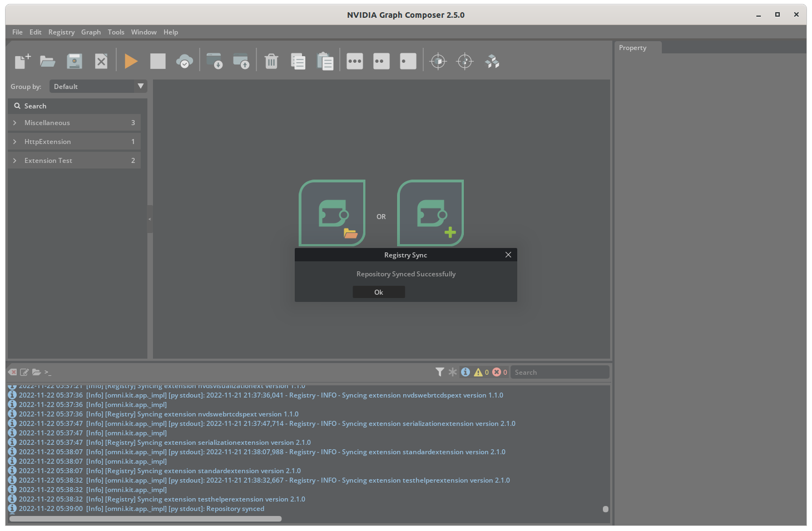Viewport: 812px width, 531px height.
Task: Open the Window menu
Action: [x=144, y=32]
